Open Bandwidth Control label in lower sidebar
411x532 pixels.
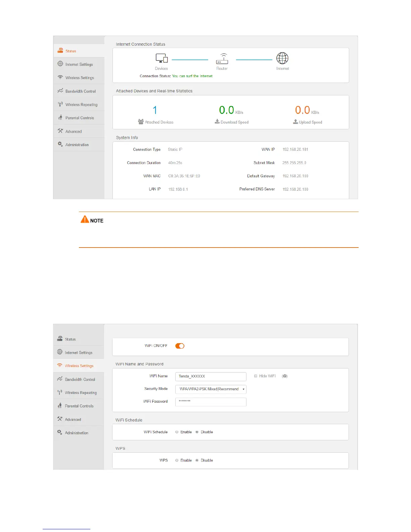click(80, 380)
